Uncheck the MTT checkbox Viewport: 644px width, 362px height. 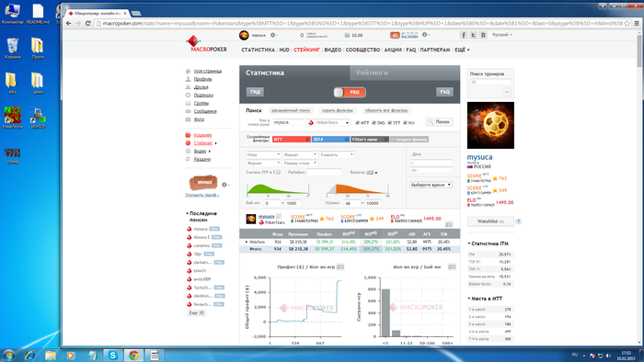pyautogui.click(x=357, y=122)
